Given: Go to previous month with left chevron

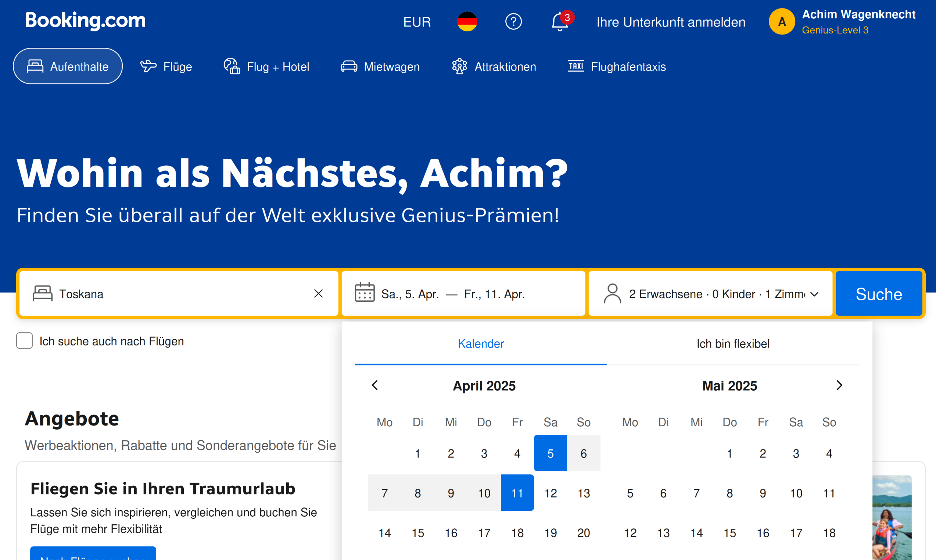Looking at the screenshot, I should pyautogui.click(x=375, y=385).
